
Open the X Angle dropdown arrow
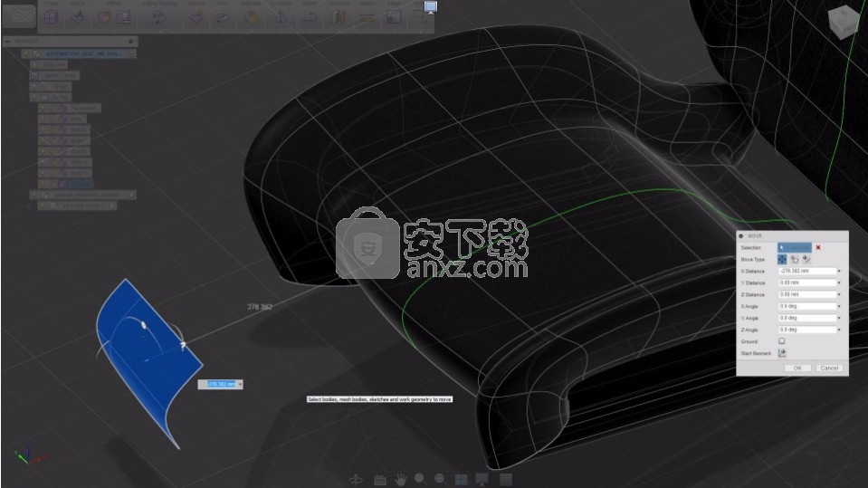click(839, 306)
